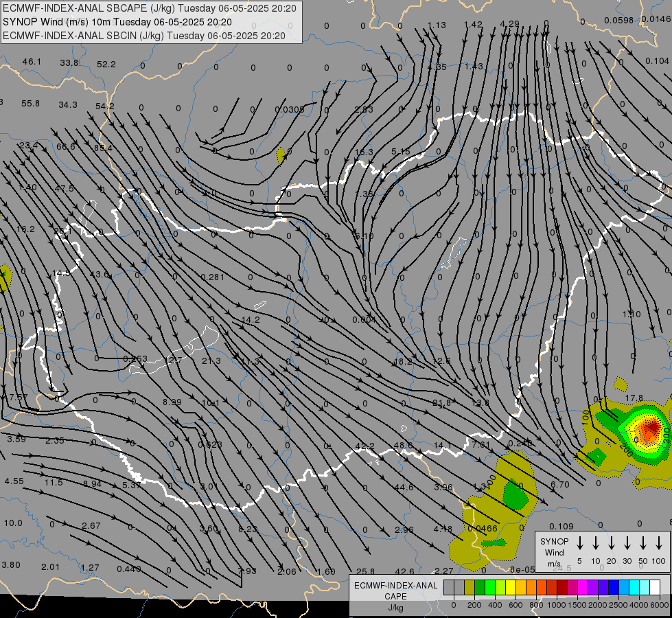Click the map value 85.4

point(103,148)
